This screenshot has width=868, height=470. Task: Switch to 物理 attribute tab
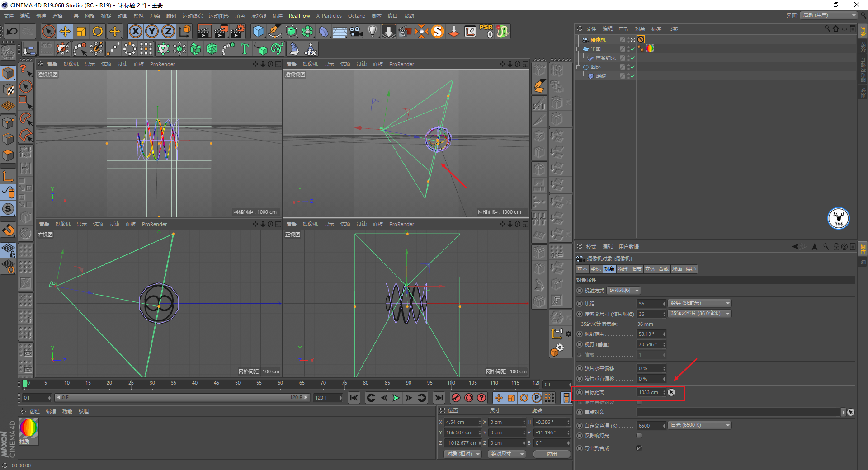[x=623, y=269]
